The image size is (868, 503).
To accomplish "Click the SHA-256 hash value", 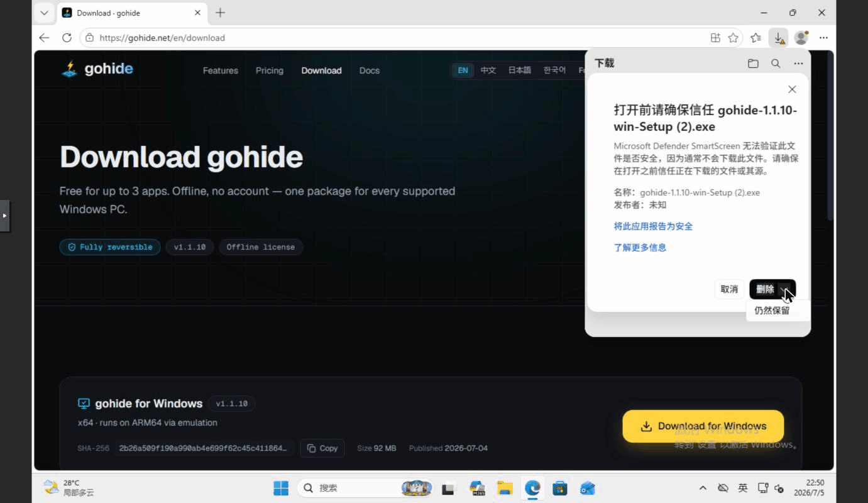I will (x=203, y=448).
